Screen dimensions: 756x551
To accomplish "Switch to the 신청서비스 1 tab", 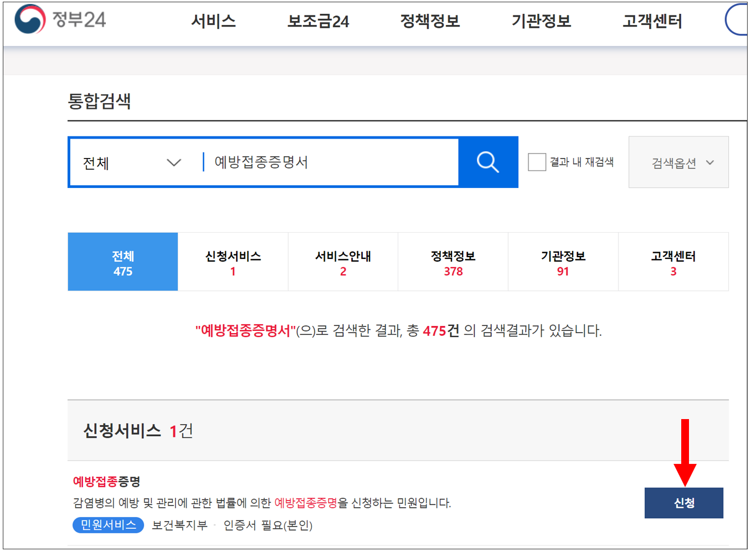I will tap(233, 262).
